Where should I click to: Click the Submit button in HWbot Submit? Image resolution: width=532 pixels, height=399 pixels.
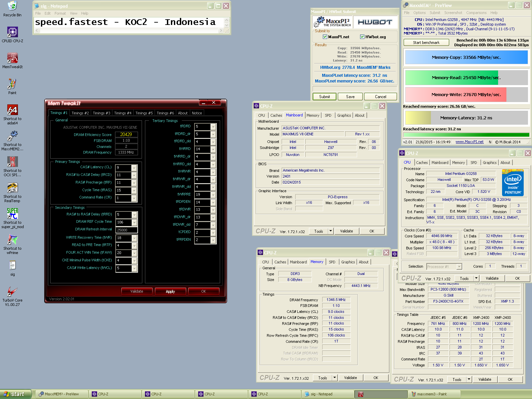[325, 97]
